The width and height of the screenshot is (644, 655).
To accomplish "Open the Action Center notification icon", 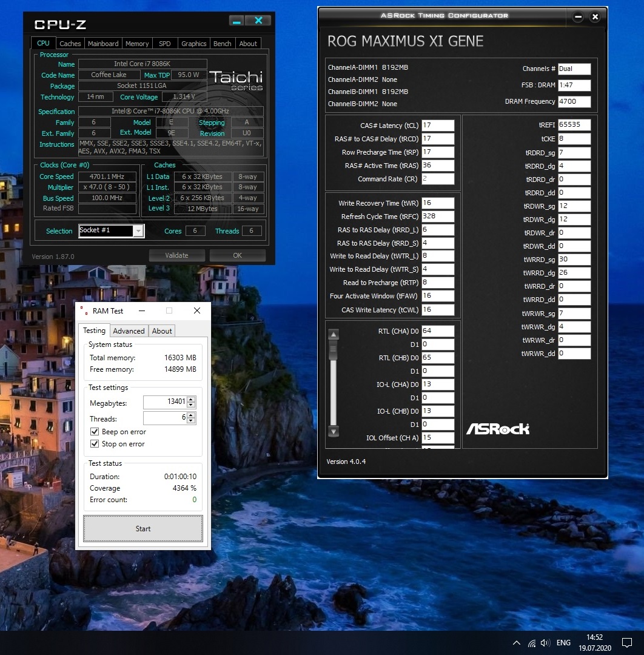I will (627, 643).
